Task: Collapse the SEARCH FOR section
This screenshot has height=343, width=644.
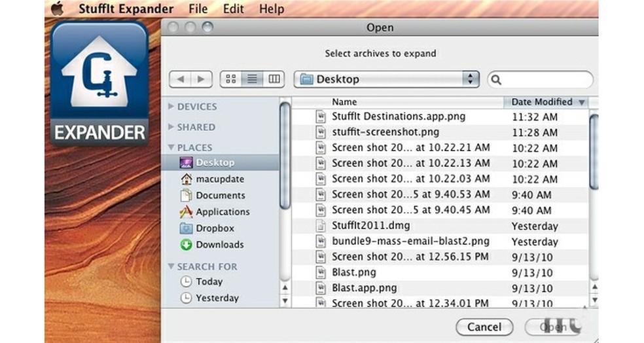Action: pos(171,266)
